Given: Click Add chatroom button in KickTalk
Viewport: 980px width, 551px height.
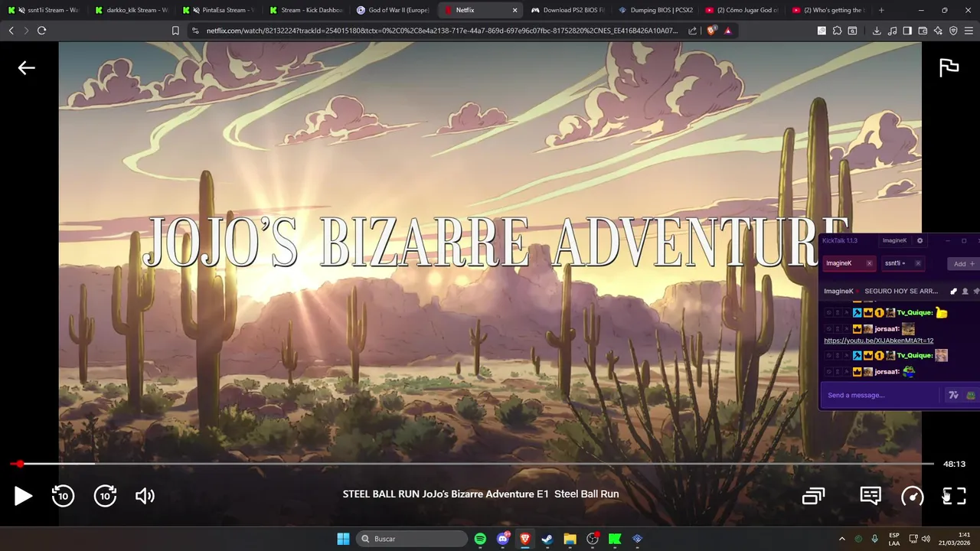Looking at the screenshot, I should pyautogui.click(x=963, y=263).
